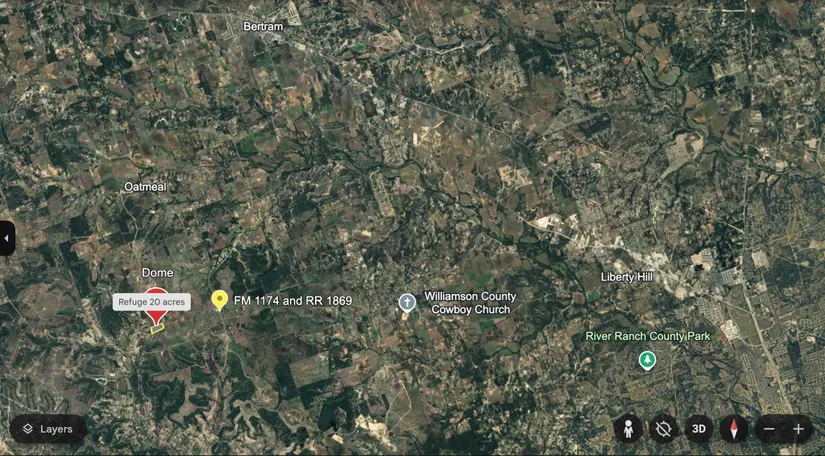The height and width of the screenshot is (456, 825).
Task: Click the Refuge 20 acres label
Action: (152, 302)
